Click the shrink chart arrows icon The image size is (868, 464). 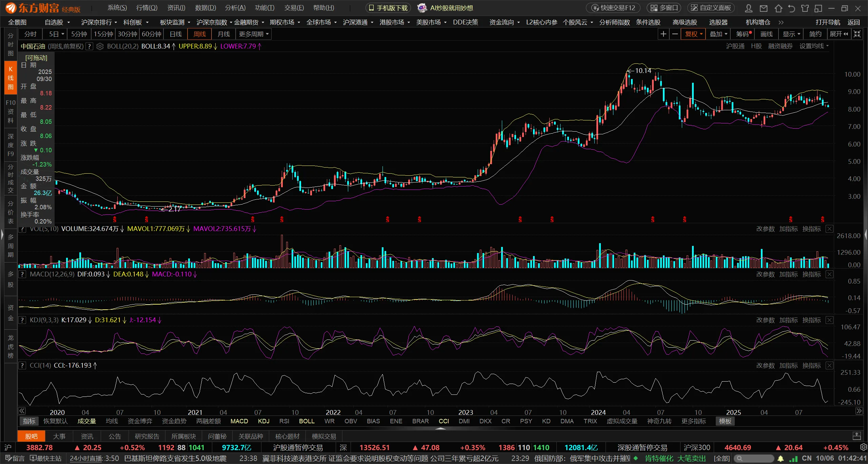(857, 34)
